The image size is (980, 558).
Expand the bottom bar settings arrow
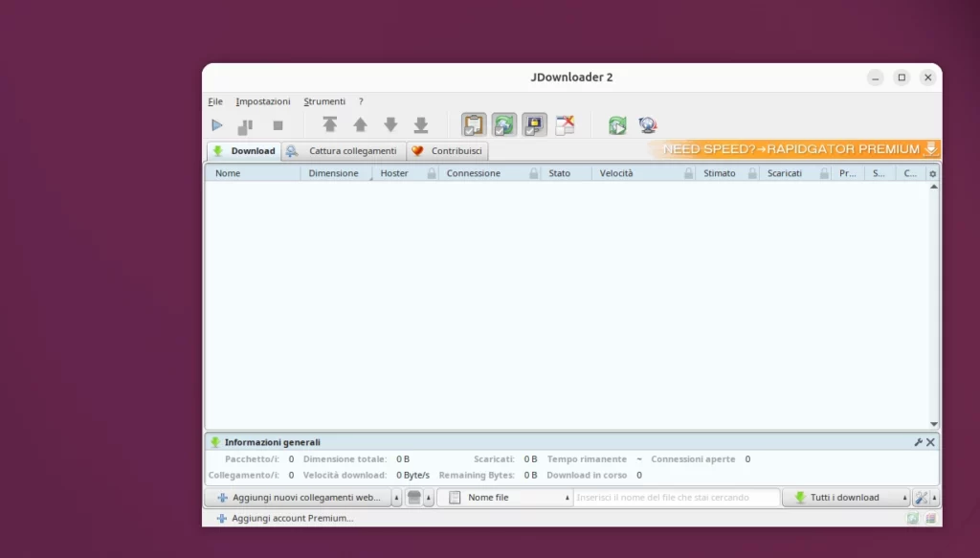point(934,498)
